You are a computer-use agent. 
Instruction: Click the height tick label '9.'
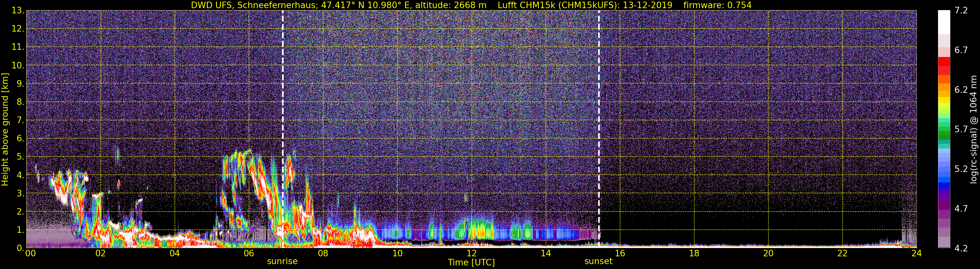point(21,83)
